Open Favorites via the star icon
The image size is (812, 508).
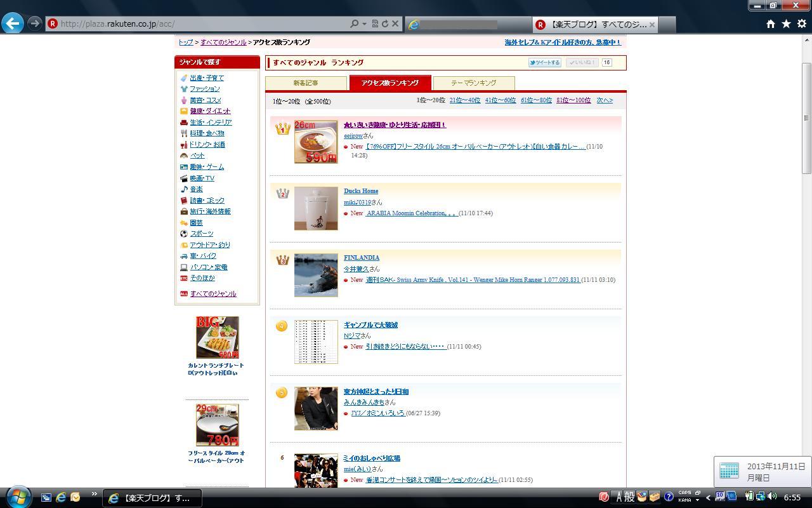click(786, 23)
